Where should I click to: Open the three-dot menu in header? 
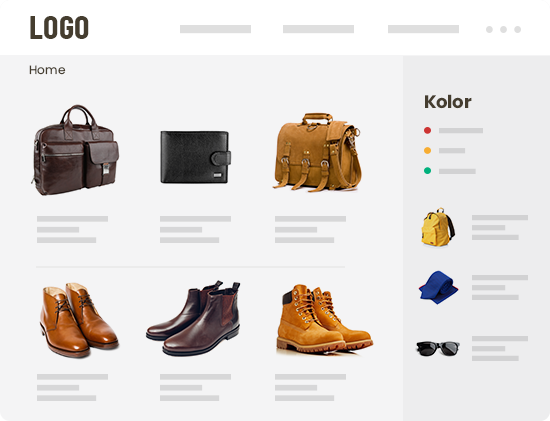coord(503,29)
